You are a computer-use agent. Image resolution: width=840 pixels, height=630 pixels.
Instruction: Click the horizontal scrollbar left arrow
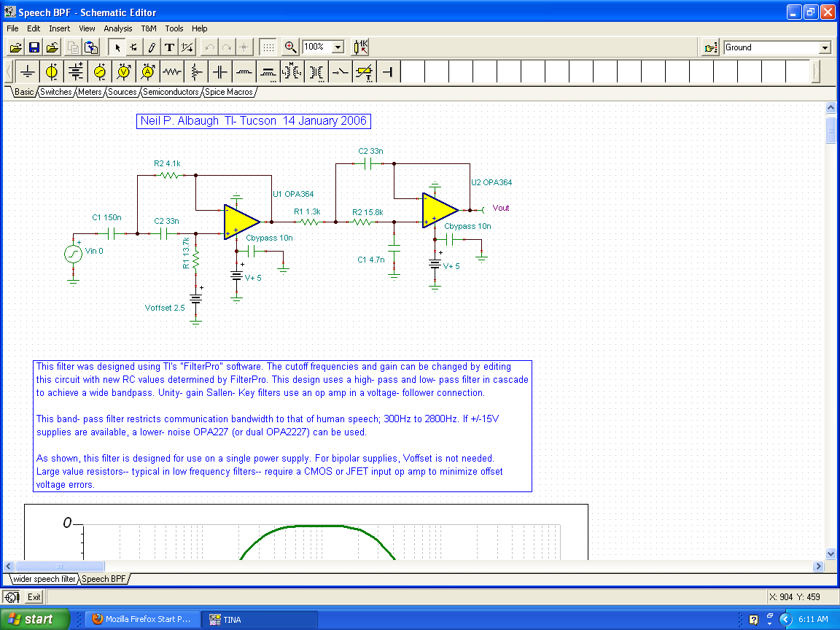pyautogui.click(x=9, y=566)
